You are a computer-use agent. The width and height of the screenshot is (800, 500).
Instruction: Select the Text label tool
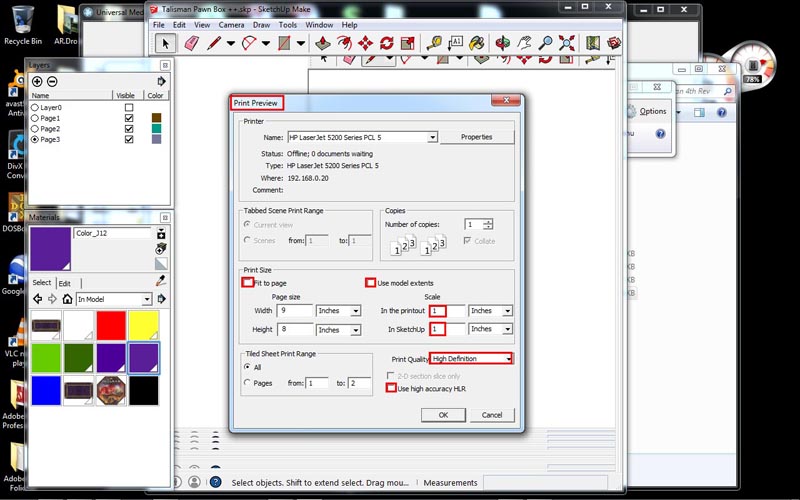tap(455, 43)
